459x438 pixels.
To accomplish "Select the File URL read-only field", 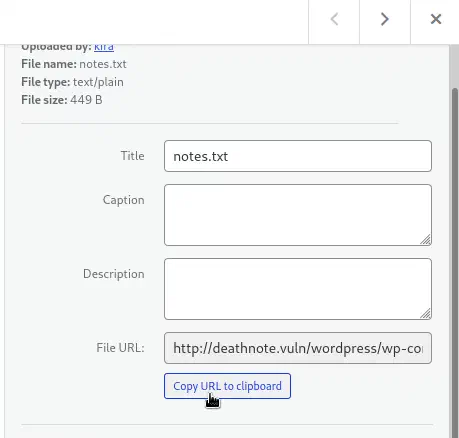I will [x=298, y=348].
